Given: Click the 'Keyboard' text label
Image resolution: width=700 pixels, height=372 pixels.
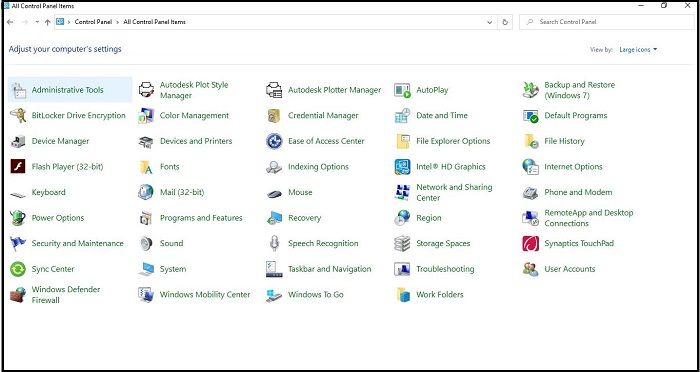Looking at the screenshot, I should point(48,192).
